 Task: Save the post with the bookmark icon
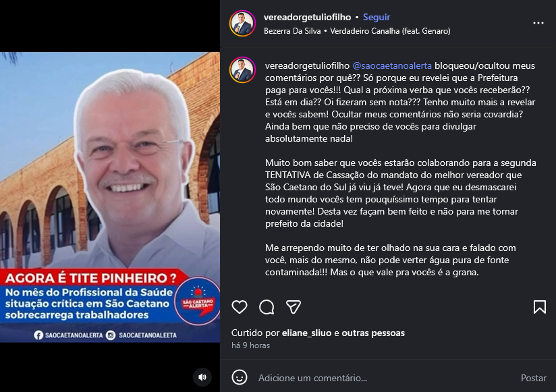(540, 307)
